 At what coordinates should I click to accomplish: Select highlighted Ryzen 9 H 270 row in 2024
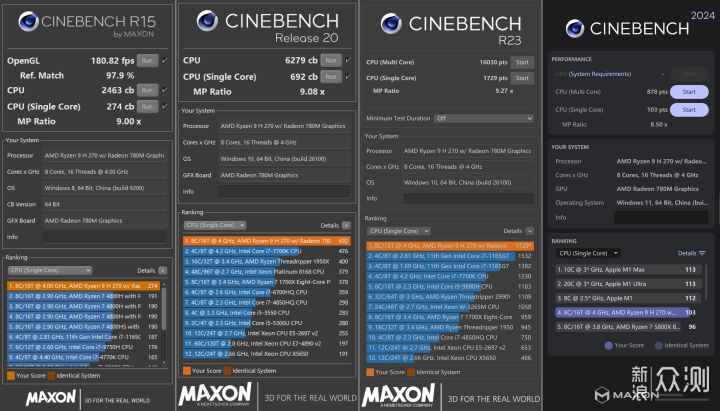628,312
